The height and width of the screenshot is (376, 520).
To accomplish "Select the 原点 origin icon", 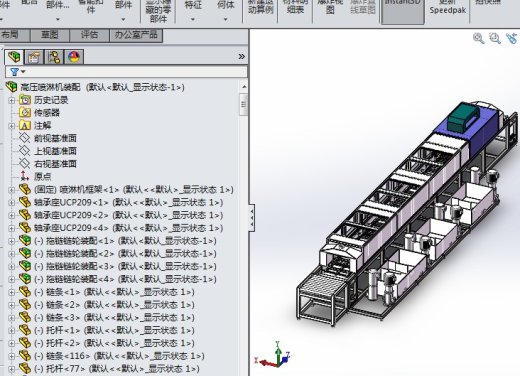I will [x=25, y=176].
